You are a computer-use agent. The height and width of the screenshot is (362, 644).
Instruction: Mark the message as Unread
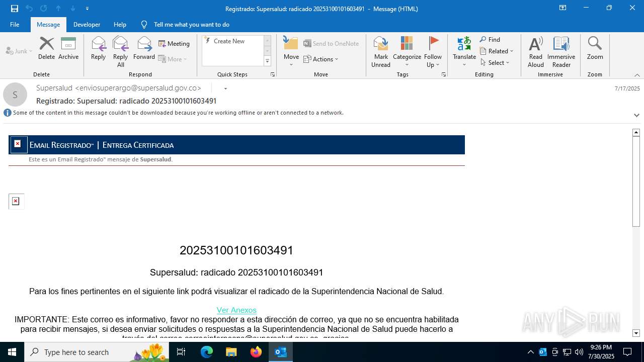[x=381, y=52]
